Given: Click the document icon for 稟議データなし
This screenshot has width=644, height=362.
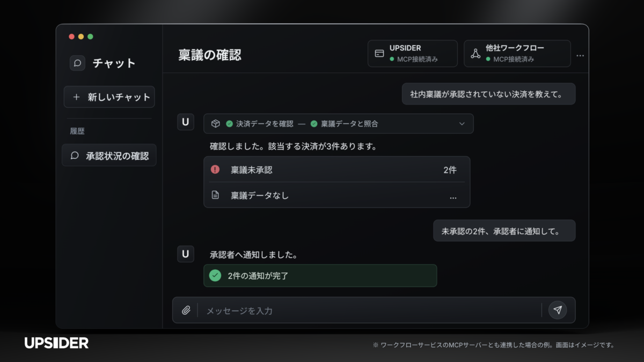Looking at the screenshot, I should [215, 195].
